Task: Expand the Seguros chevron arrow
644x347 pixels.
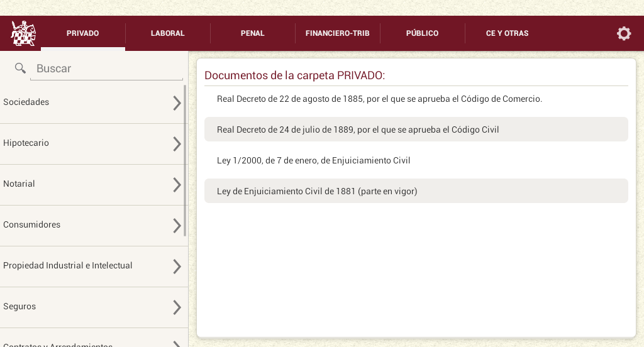Action: [x=177, y=307]
